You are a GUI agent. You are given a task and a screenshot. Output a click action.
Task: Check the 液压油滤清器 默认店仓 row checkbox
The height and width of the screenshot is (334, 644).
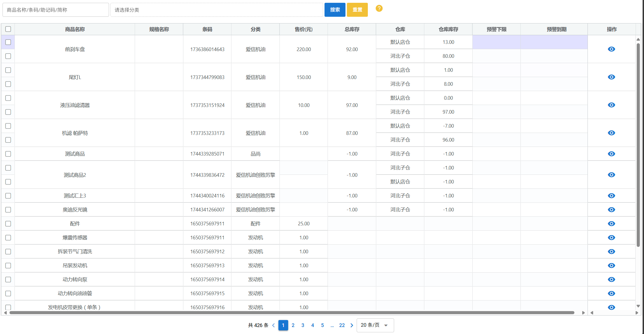tap(8, 98)
